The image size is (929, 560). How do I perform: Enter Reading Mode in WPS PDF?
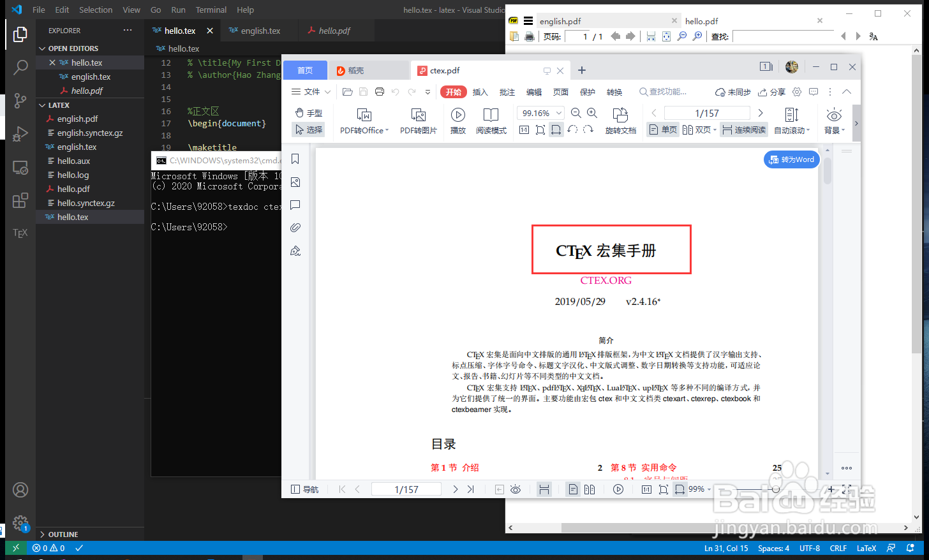(491, 121)
